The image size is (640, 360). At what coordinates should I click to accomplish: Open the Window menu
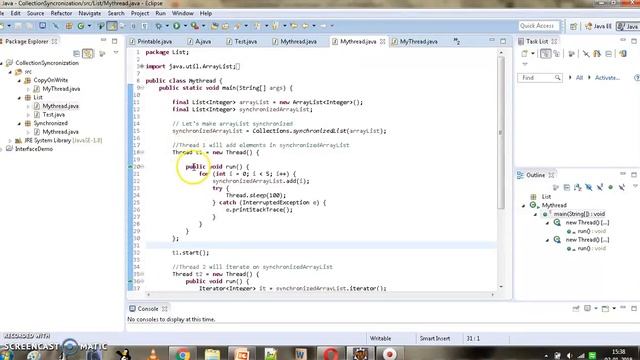pyautogui.click(x=182, y=13)
